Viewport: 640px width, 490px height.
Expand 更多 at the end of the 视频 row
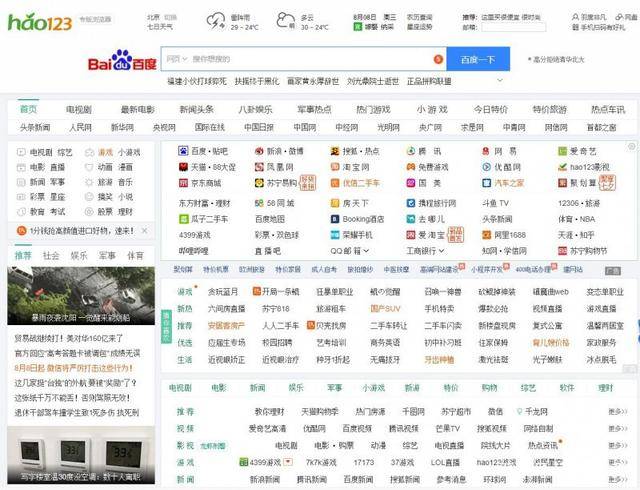click(x=618, y=429)
